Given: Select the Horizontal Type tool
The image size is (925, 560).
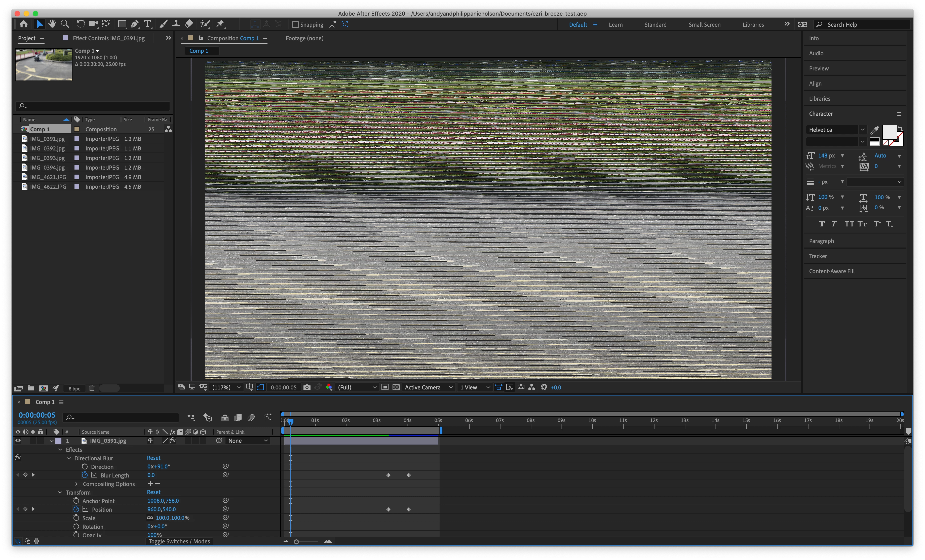Looking at the screenshot, I should pyautogui.click(x=147, y=24).
